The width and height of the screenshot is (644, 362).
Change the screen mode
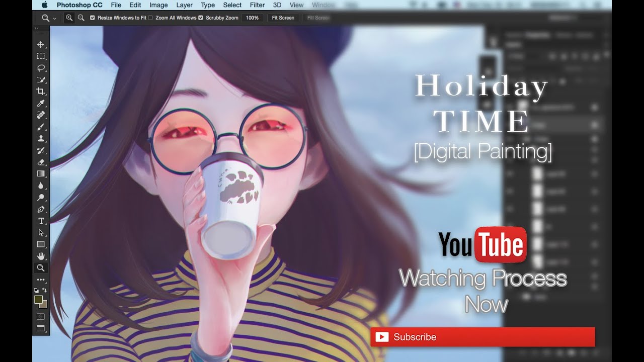pos(41,329)
